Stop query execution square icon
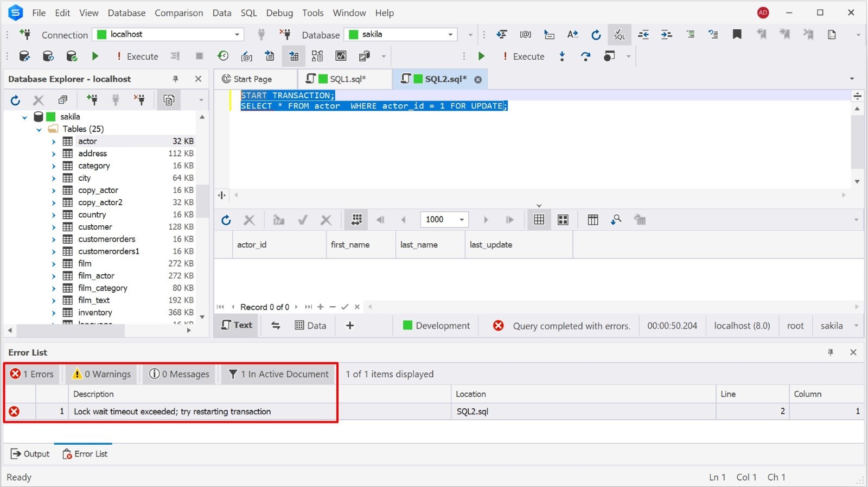This screenshot has height=487, width=868. (x=199, y=56)
